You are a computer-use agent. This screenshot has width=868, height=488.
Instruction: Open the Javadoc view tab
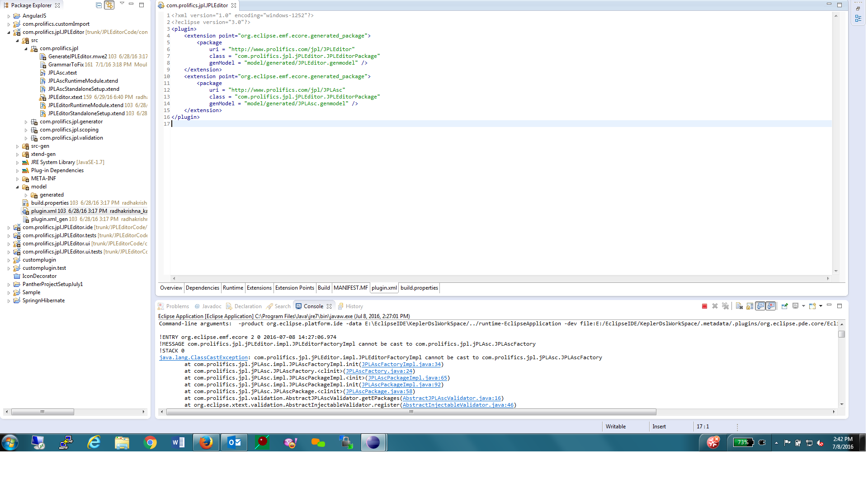208,306
